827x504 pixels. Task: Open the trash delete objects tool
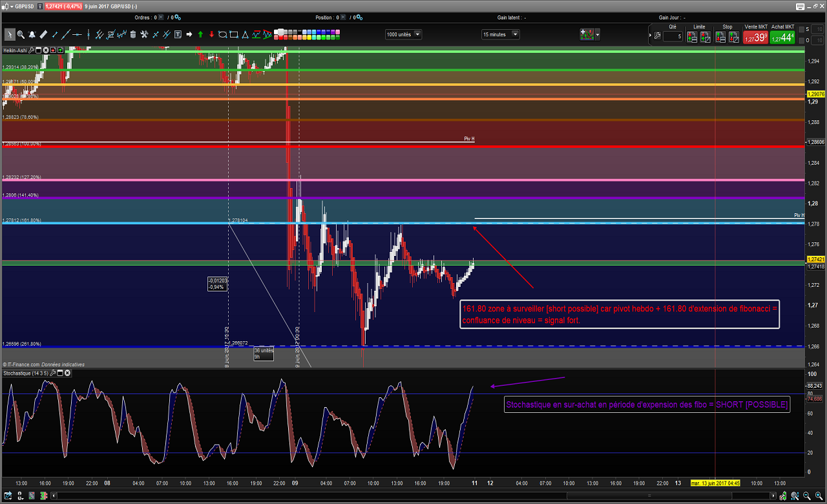tap(133, 34)
